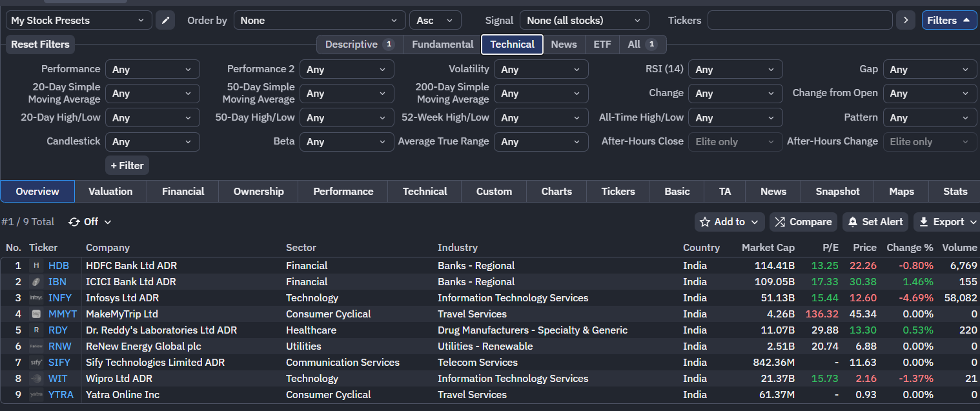
Task: Click the Set Alert button
Action: (875, 222)
